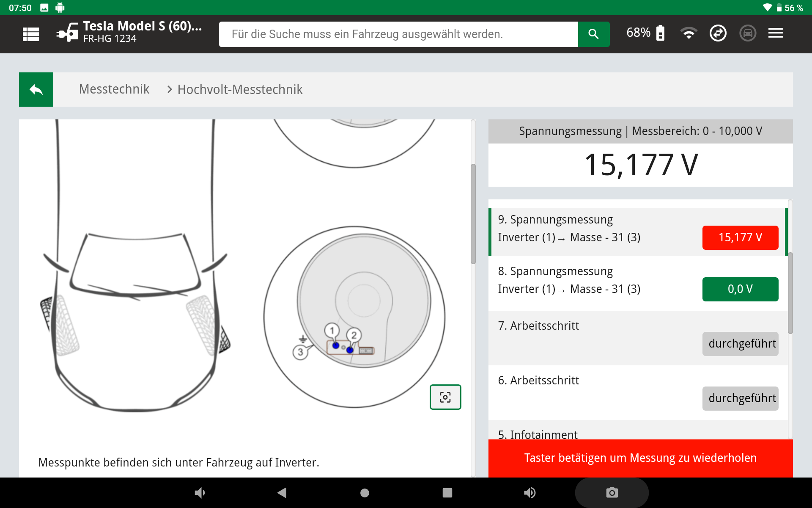Tap the greyed car status icon
Viewport: 812px width, 508px height.
[747, 33]
